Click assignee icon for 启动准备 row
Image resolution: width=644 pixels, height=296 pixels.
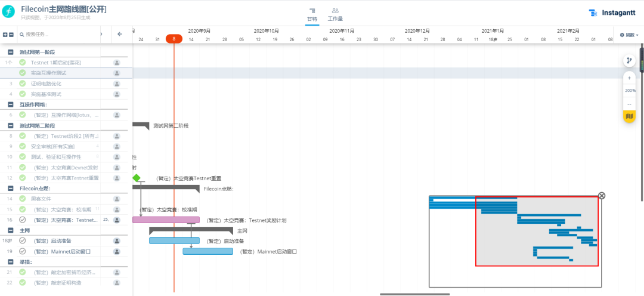[117, 241]
